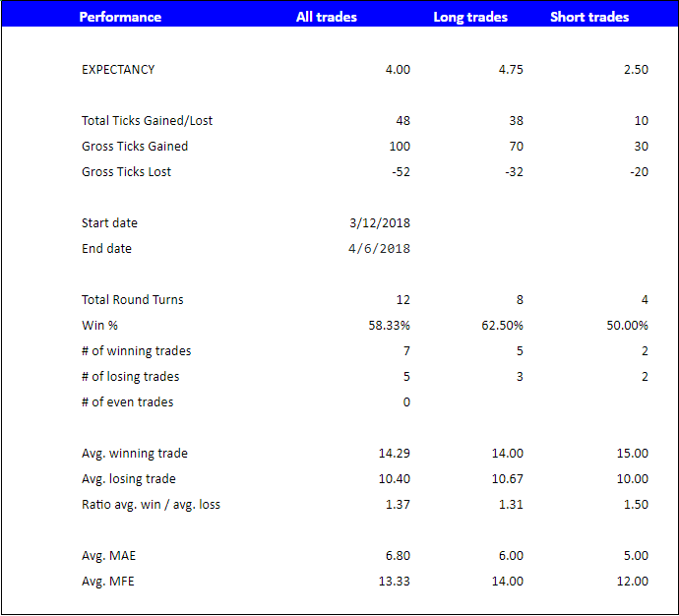
Task: Select winning trades count 7
Action: tap(406, 350)
